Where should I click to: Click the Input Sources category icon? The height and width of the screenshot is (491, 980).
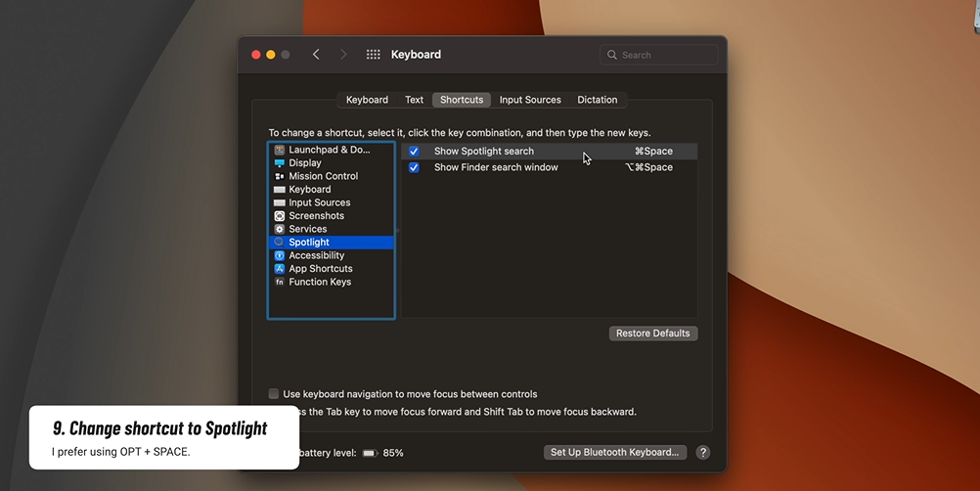click(x=280, y=202)
